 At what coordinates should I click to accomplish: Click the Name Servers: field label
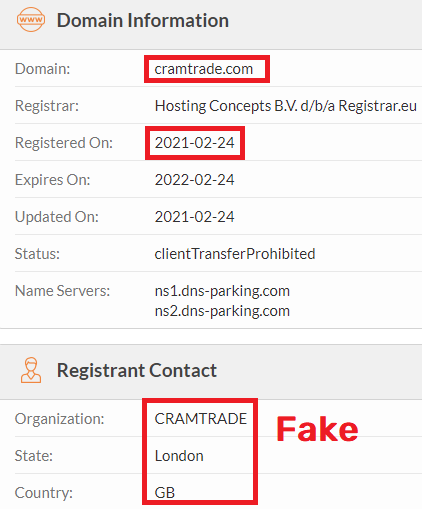[x=62, y=291]
